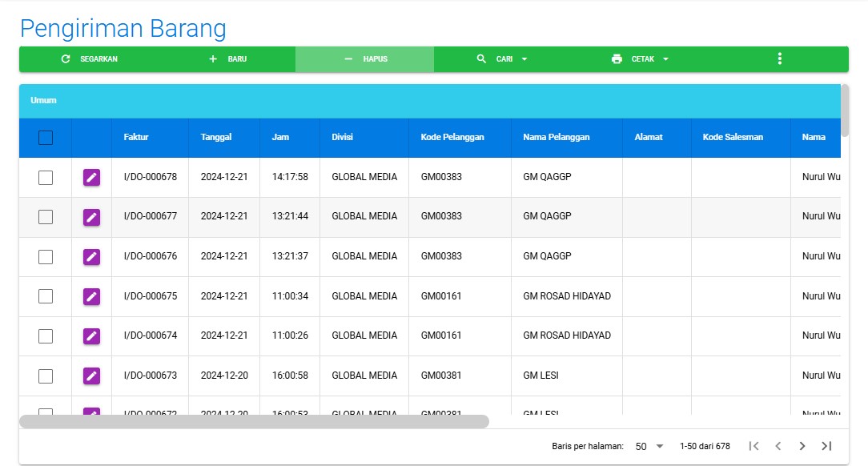
Task: Select the Umum tab
Action: (43, 101)
